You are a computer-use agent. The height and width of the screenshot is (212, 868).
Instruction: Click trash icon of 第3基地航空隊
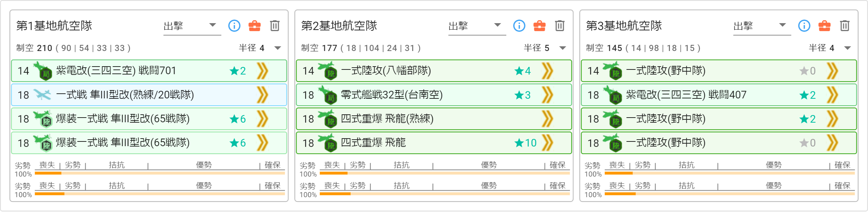845,26
